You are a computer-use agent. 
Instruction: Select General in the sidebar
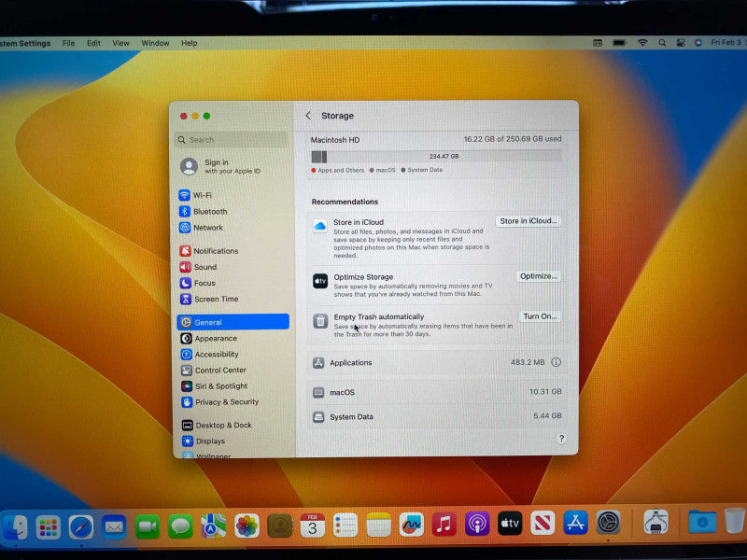pyautogui.click(x=233, y=322)
